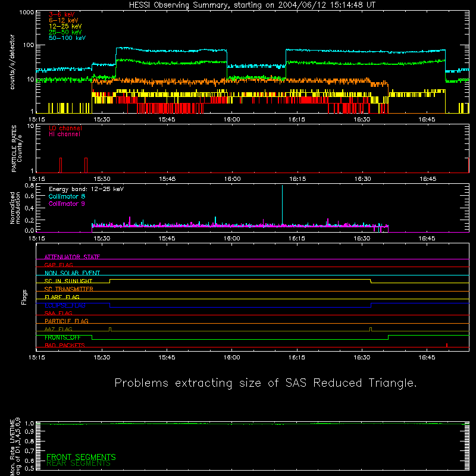Click the 16:00 tick label under the Flags panel
This screenshot has height=476, width=476.
click(231, 358)
